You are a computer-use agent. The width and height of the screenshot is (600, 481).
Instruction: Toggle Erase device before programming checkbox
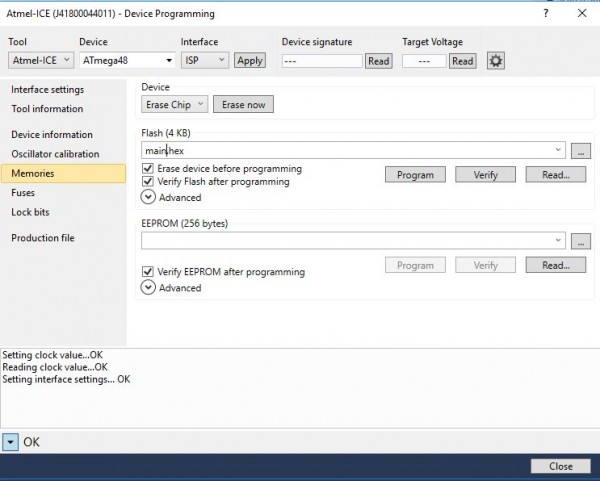(x=149, y=169)
